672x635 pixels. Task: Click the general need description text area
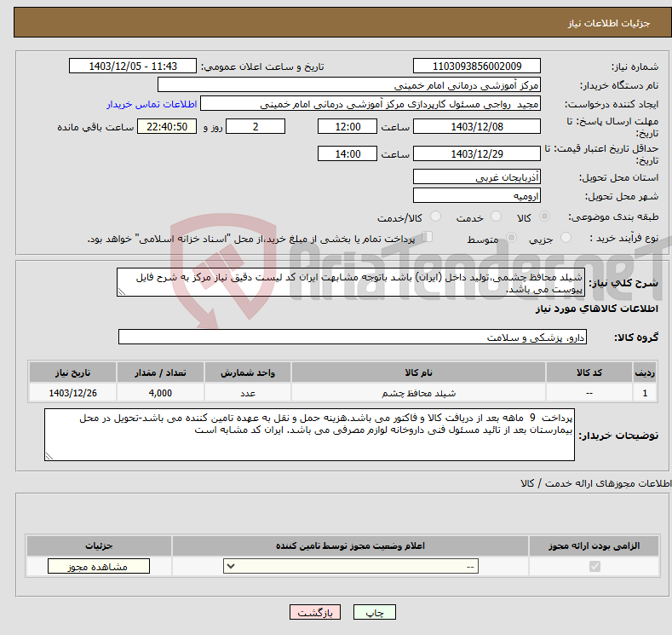351,282
